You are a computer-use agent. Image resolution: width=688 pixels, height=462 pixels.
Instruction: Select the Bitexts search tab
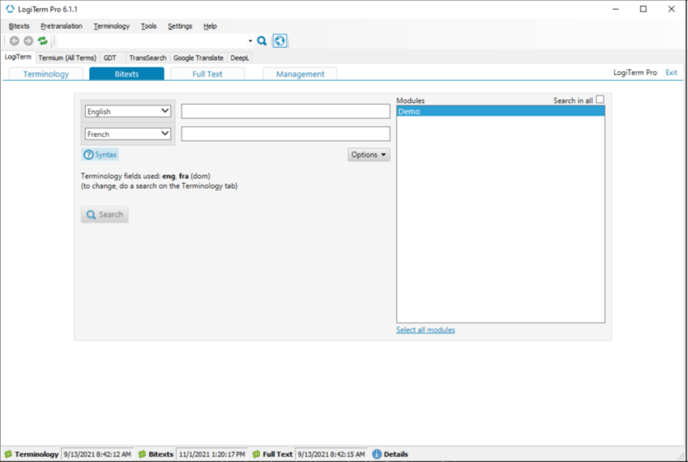click(x=127, y=74)
